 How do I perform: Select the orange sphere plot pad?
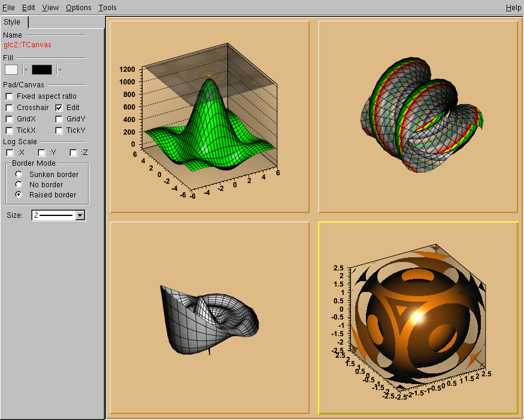(x=417, y=318)
